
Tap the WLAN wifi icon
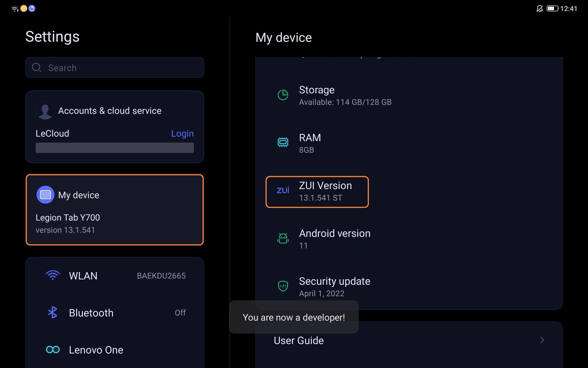click(53, 276)
